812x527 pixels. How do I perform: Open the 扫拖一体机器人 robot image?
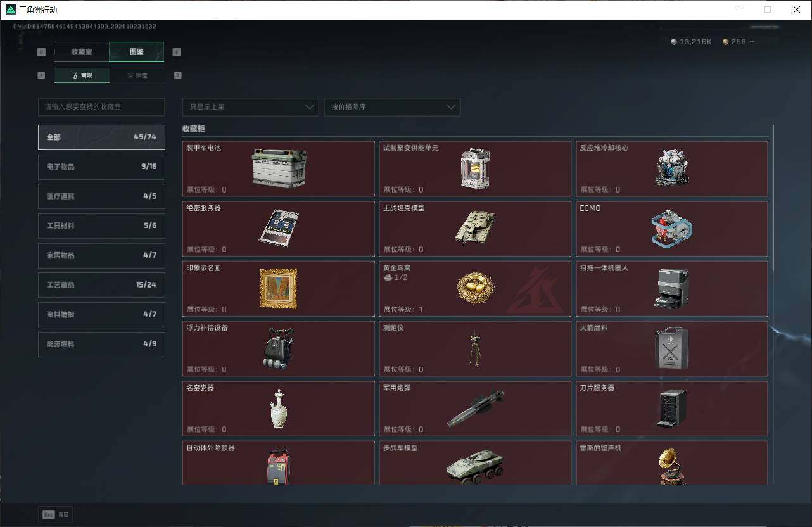672,288
